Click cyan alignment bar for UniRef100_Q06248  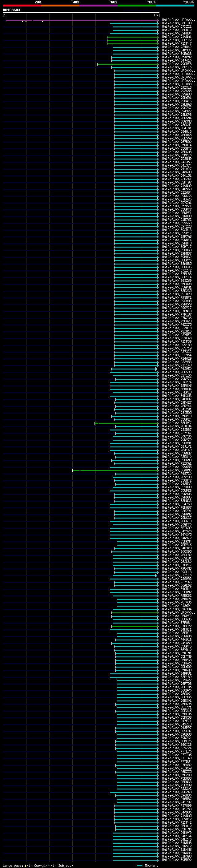tap(135, 792)
